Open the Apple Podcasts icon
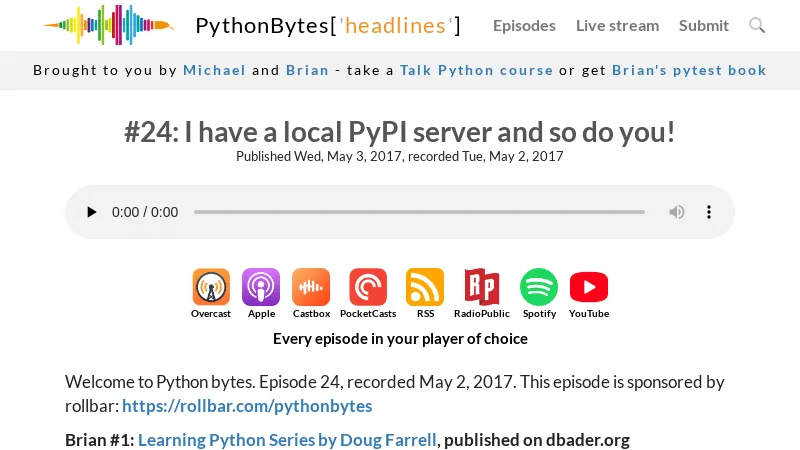Screen dimensions: 800x450 (x=261, y=288)
